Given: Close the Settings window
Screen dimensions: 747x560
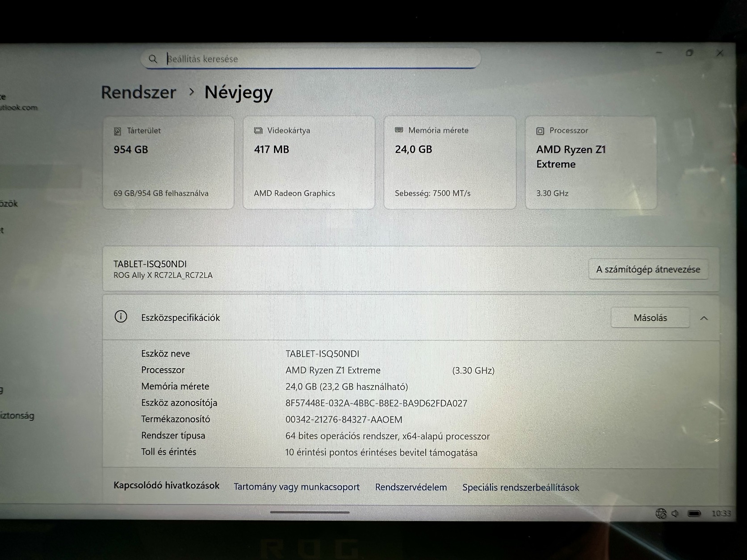Looking at the screenshot, I should click(720, 53).
